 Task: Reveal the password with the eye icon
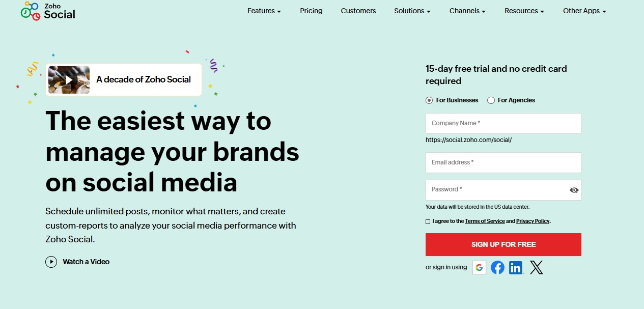point(574,189)
